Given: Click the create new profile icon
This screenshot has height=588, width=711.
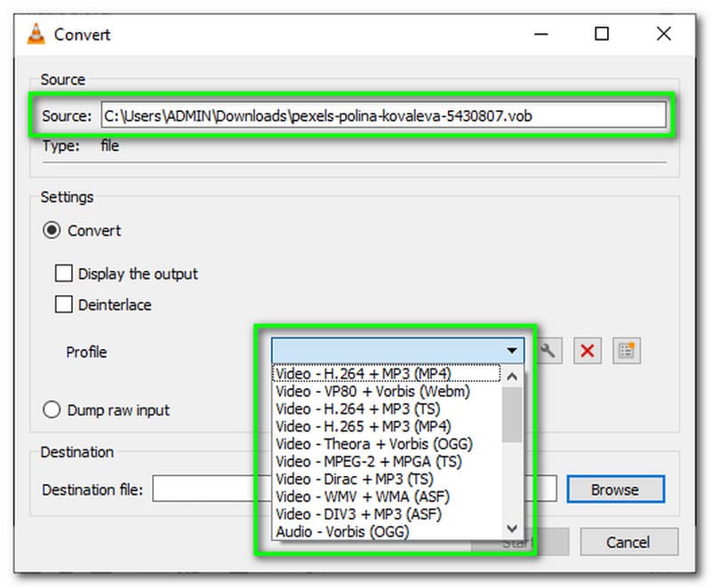Looking at the screenshot, I should (x=627, y=351).
